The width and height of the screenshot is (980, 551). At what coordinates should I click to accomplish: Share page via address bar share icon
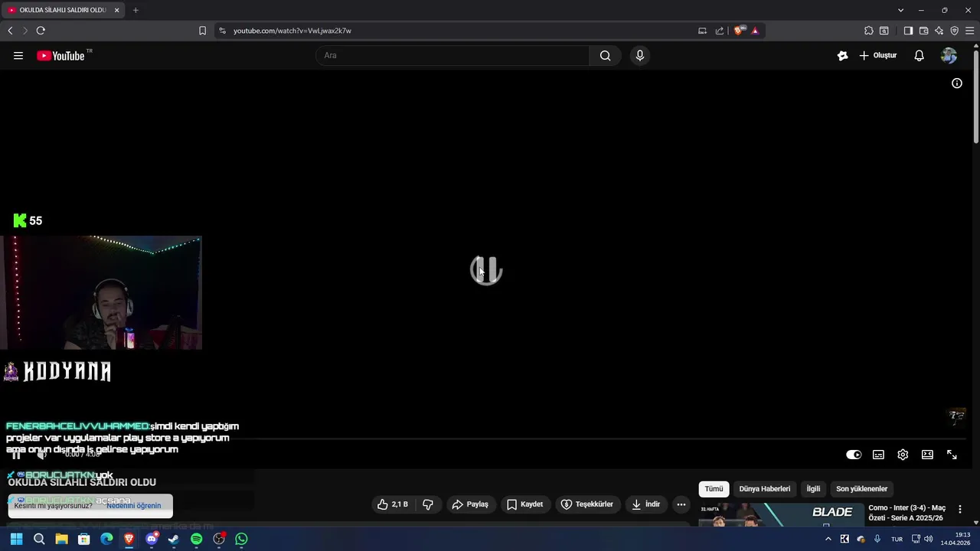point(720,31)
